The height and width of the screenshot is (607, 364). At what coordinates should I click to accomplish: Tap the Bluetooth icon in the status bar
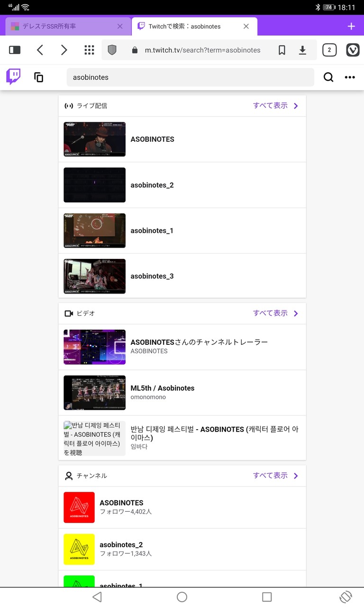click(318, 7)
